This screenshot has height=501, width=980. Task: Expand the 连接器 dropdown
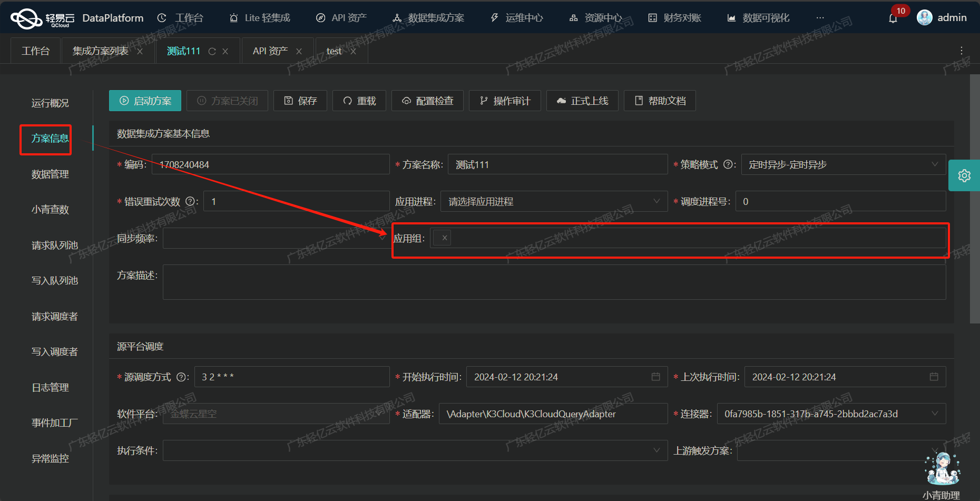[x=831, y=414]
